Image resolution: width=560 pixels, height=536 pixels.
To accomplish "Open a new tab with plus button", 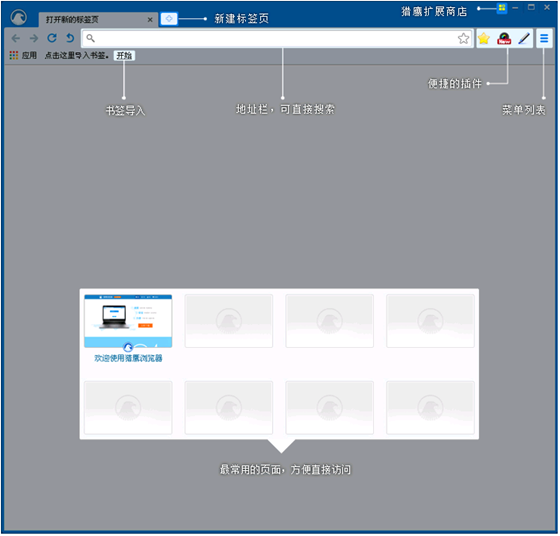I will click(169, 19).
